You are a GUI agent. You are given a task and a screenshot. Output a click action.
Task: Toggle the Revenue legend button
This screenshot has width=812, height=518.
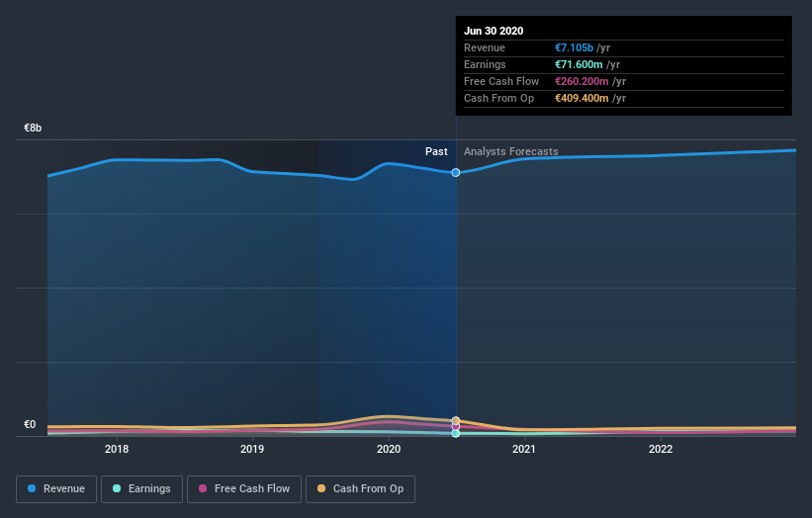click(x=56, y=489)
